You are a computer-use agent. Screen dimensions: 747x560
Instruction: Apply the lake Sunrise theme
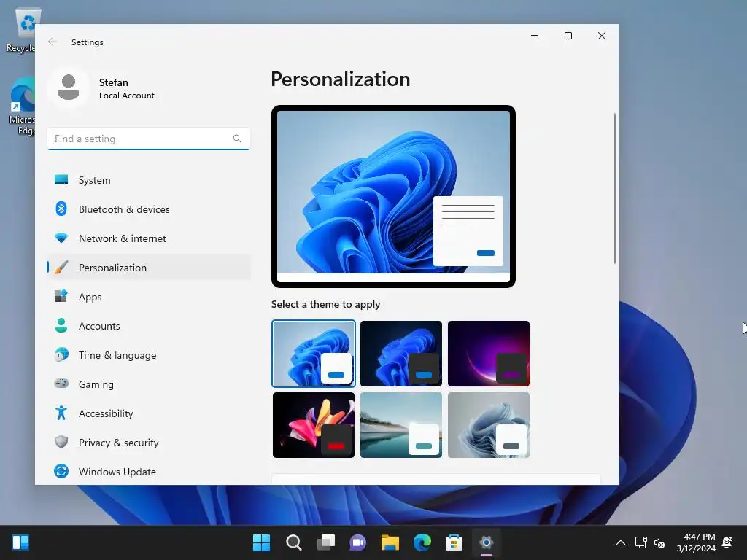[401, 425]
